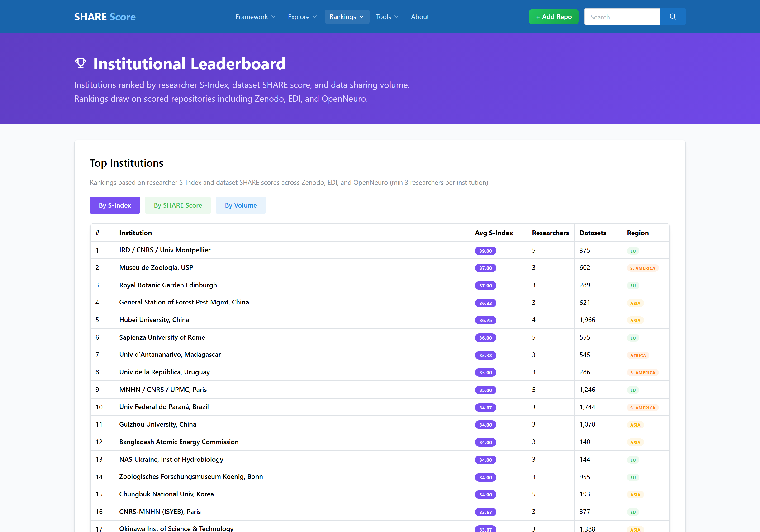Viewport: 760px width, 532px height.
Task: Select Sapienza University of Rome
Action: pos(162,337)
